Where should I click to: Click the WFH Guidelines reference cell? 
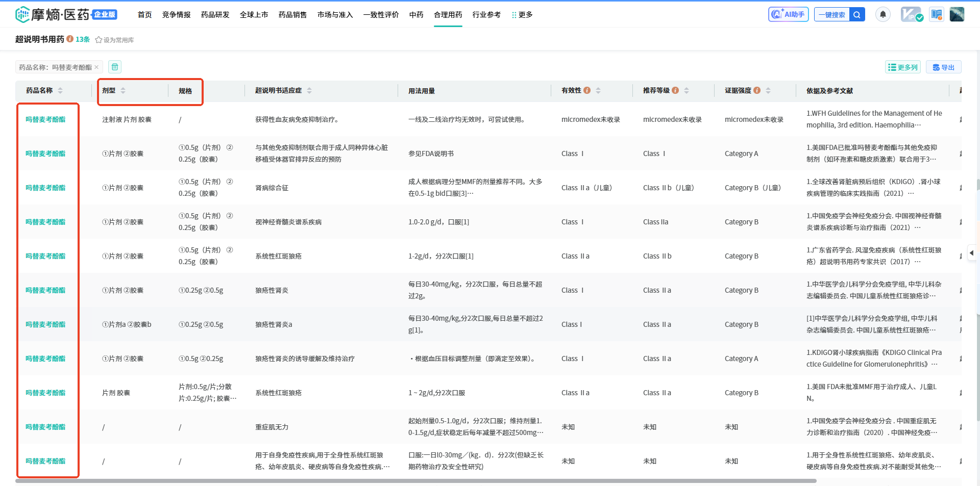coord(874,119)
